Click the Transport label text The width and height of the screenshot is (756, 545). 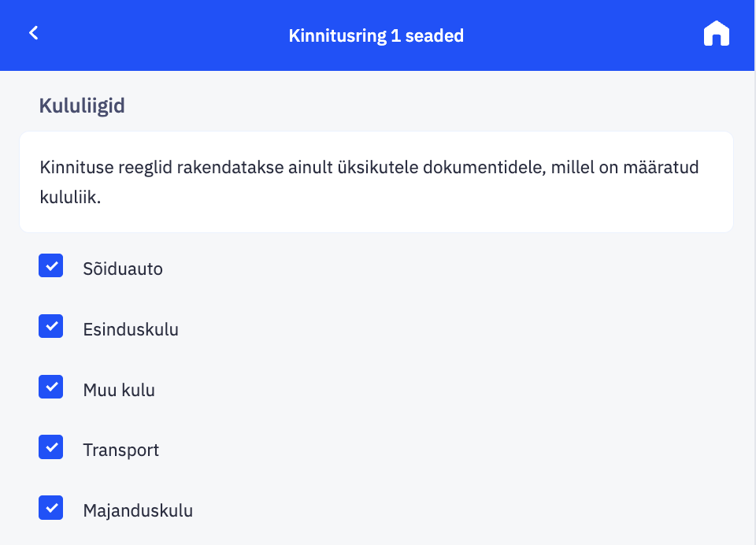coord(120,450)
